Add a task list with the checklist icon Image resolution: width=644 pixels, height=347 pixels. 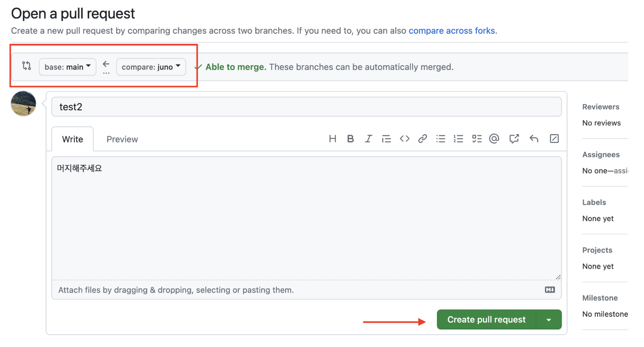tap(476, 139)
